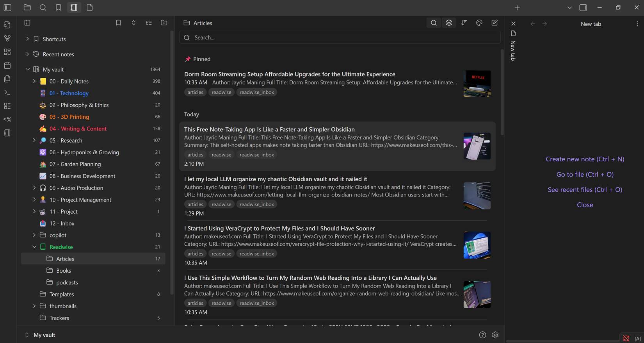Viewport: 644px width, 343px height.
Task: Toggle show notes from subfolders
Action: [449, 23]
